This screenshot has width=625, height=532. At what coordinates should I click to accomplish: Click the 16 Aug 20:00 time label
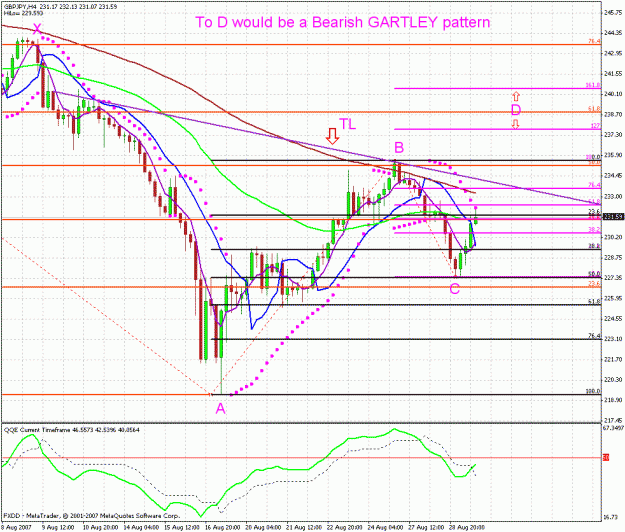[222, 528]
